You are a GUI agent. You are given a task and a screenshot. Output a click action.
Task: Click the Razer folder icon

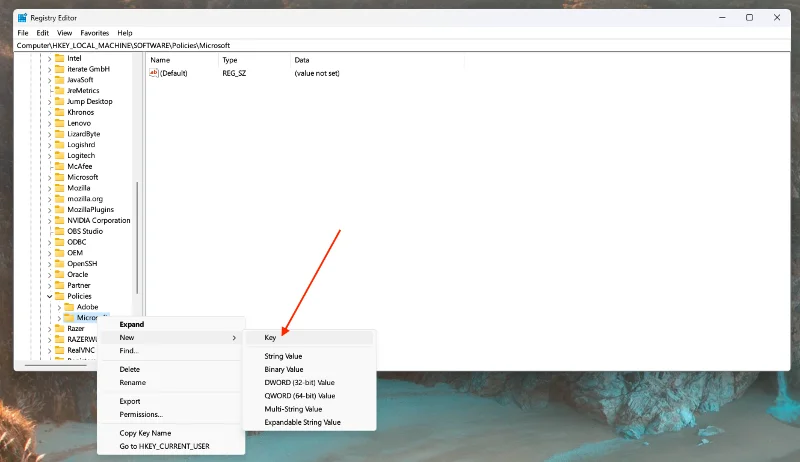60,328
